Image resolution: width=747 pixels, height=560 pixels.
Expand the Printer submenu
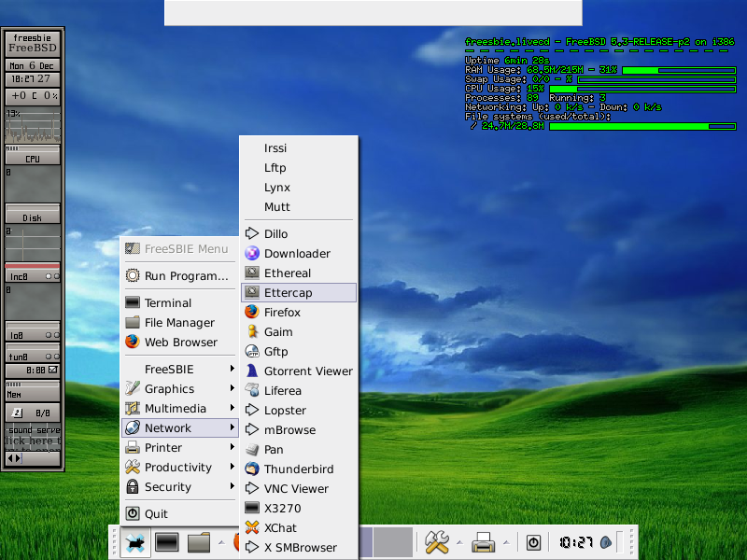[x=179, y=448]
